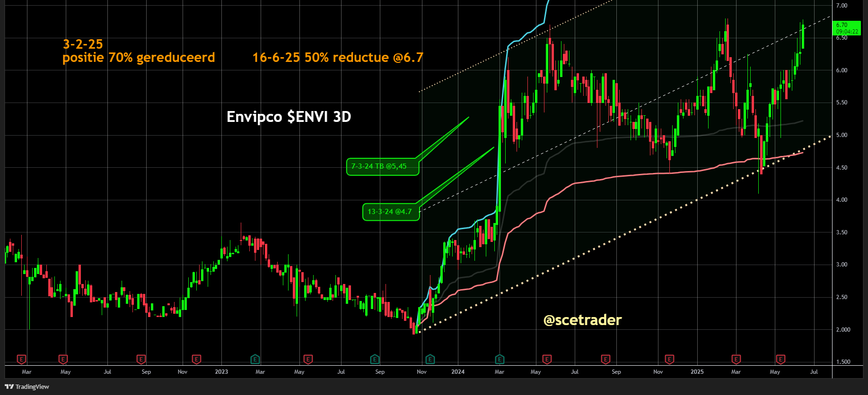Click the 6.00 price axis label

pyautogui.click(x=842, y=70)
